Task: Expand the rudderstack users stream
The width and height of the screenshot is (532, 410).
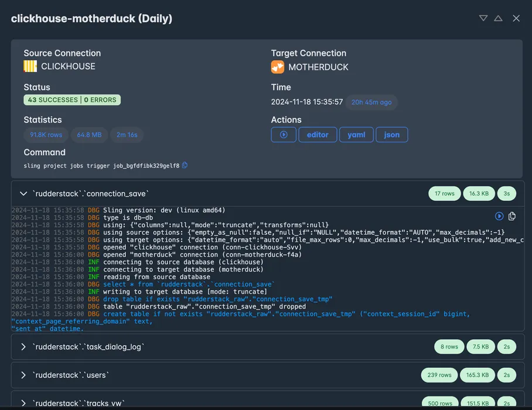Action: point(23,375)
